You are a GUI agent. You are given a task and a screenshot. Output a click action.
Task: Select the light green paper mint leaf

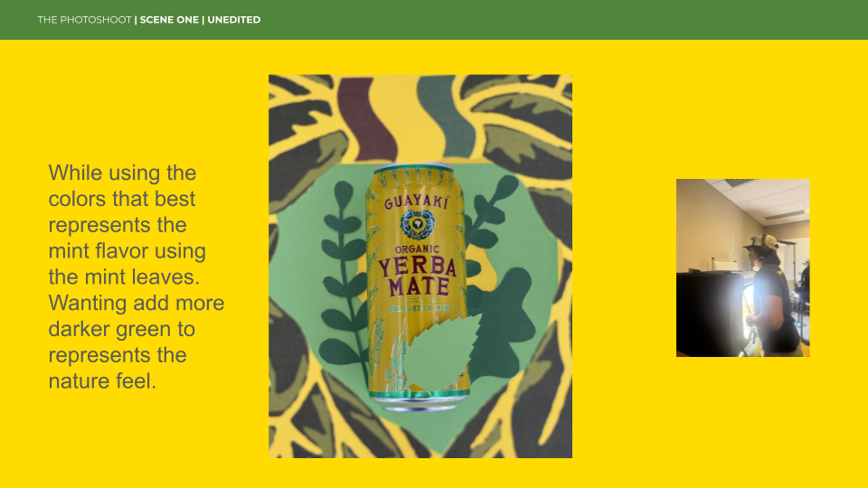coord(440,352)
